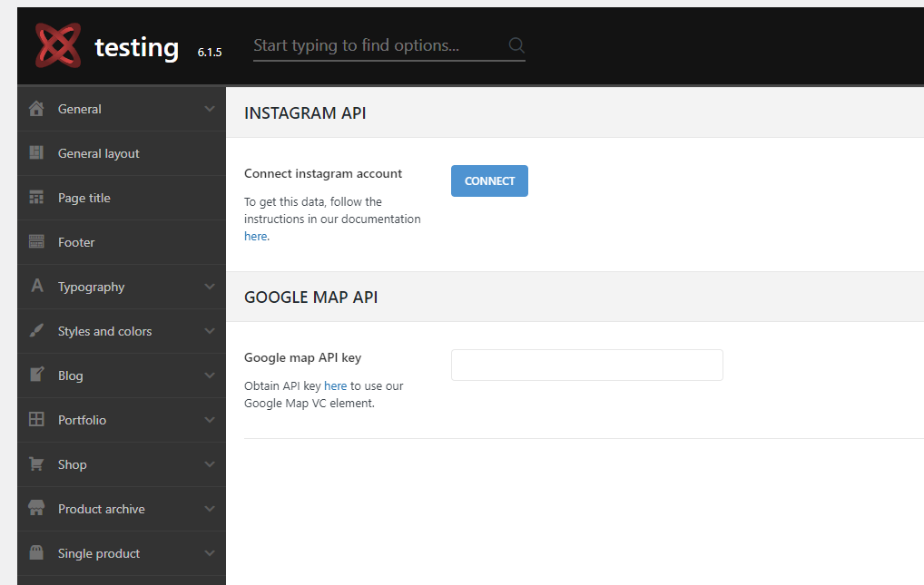Open the Single product menu item
The height and width of the screenshot is (585, 924).
pos(122,553)
